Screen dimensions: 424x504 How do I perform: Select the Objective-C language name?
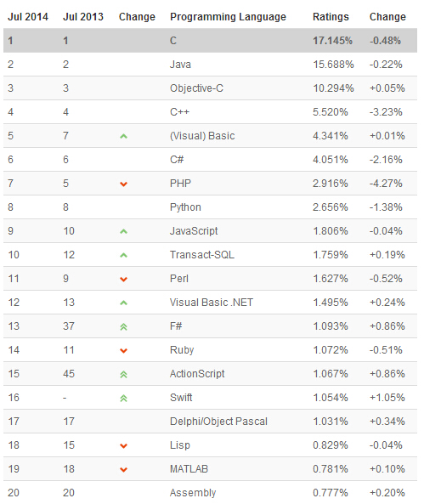click(x=196, y=88)
